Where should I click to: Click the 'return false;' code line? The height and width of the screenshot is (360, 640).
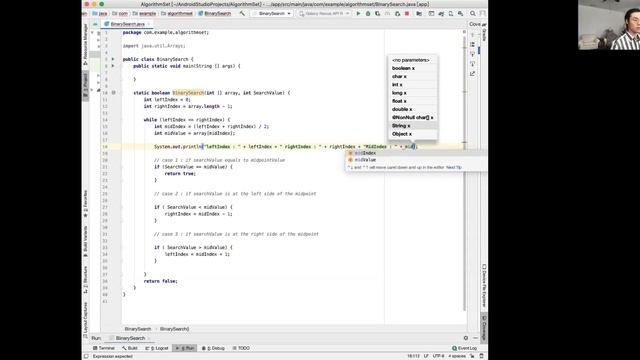160,281
